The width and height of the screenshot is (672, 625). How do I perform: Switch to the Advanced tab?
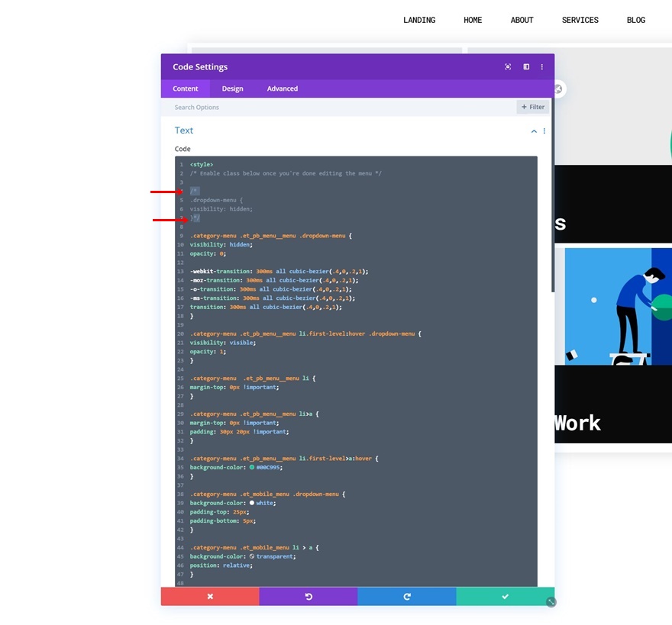tap(283, 89)
